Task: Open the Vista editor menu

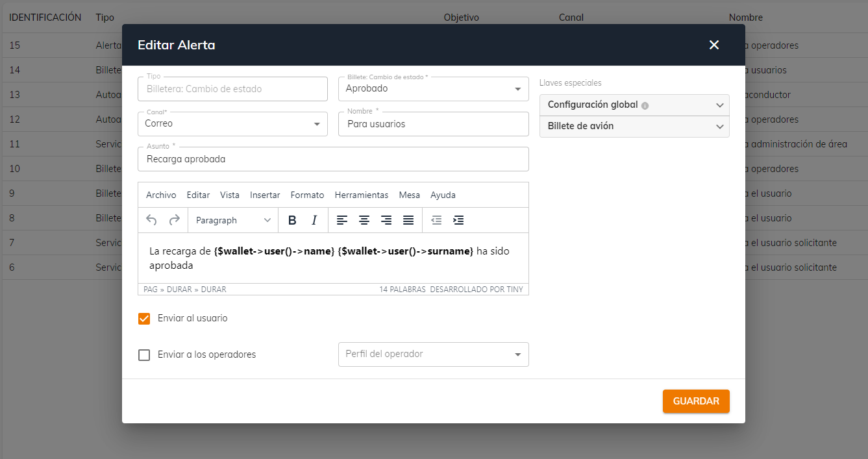Action: (x=230, y=195)
